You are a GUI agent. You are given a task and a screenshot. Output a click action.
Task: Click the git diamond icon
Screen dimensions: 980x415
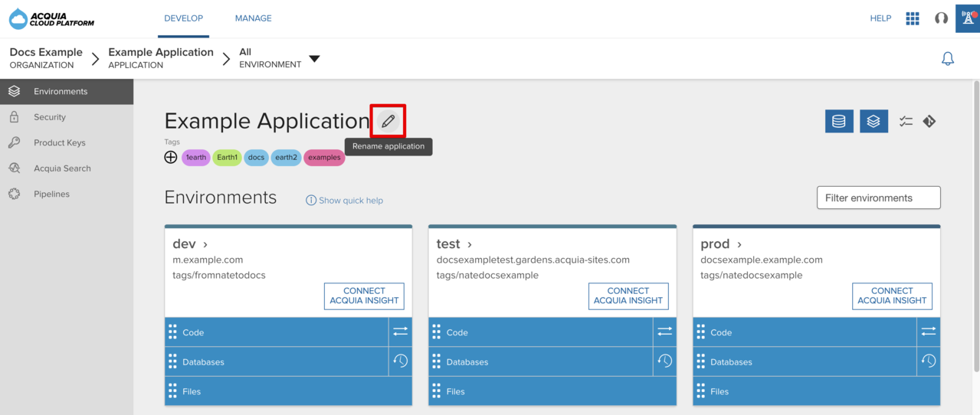coord(929,121)
